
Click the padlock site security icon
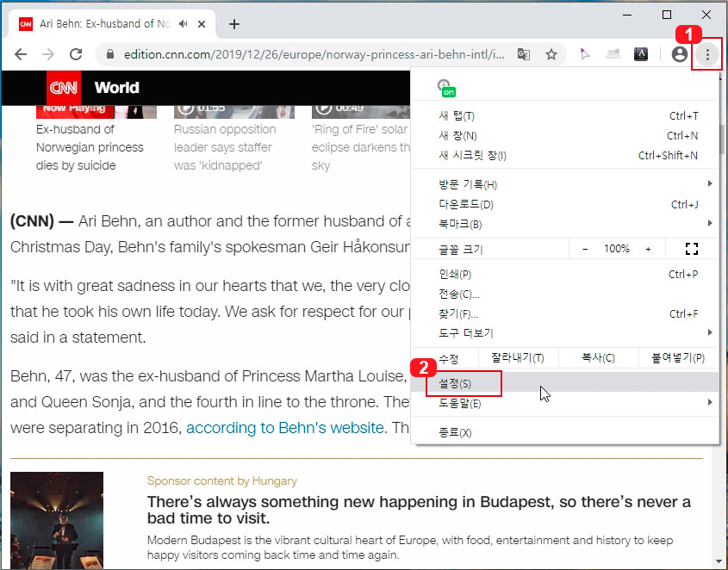110,54
